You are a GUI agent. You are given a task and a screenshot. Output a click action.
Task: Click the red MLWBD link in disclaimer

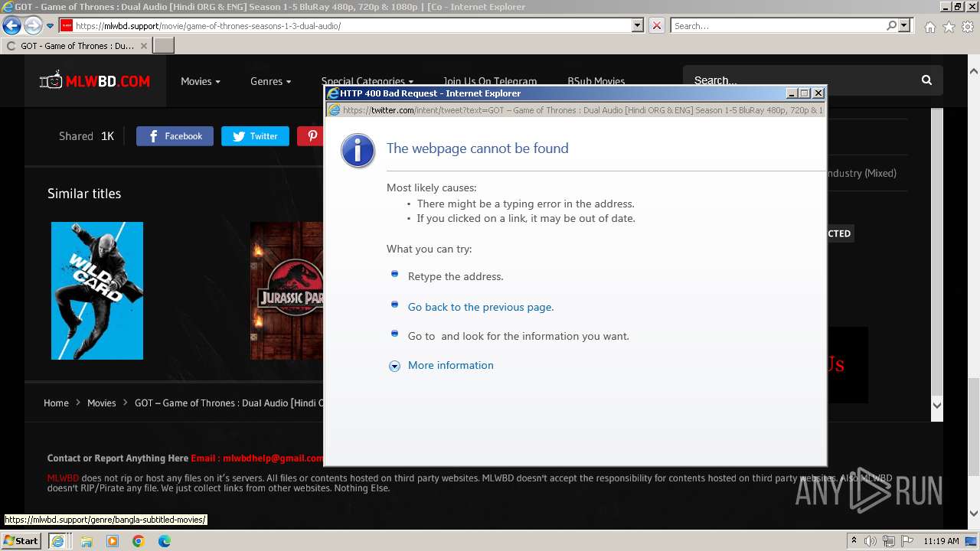click(x=63, y=478)
